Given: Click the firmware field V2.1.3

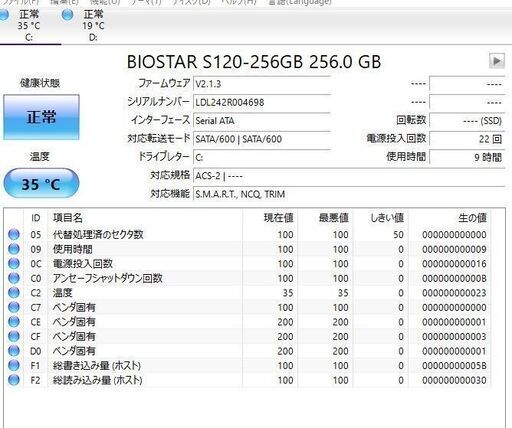Looking at the screenshot, I should coord(262,84).
